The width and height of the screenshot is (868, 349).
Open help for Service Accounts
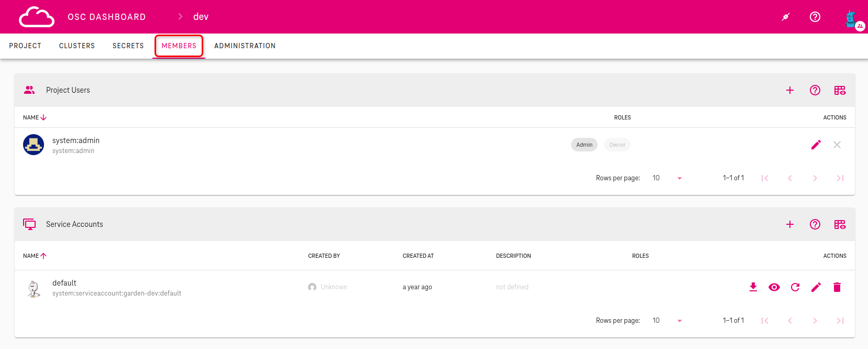click(x=815, y=224)
